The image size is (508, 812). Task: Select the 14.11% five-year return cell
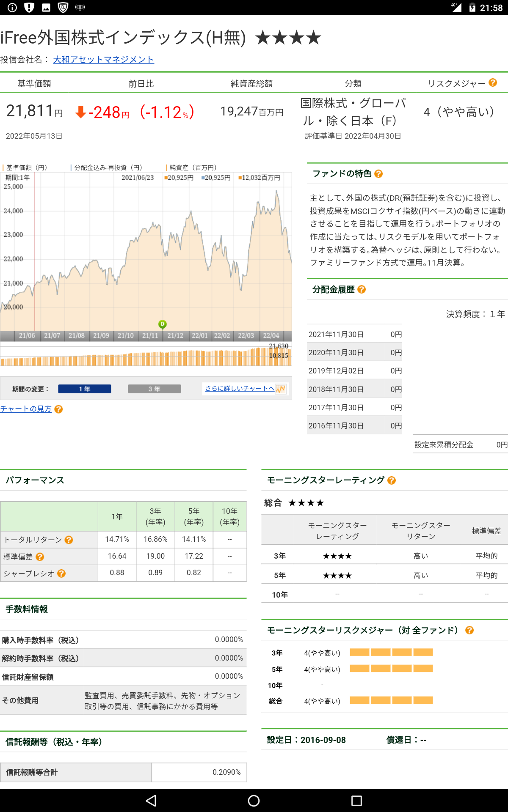click(194, 540)
